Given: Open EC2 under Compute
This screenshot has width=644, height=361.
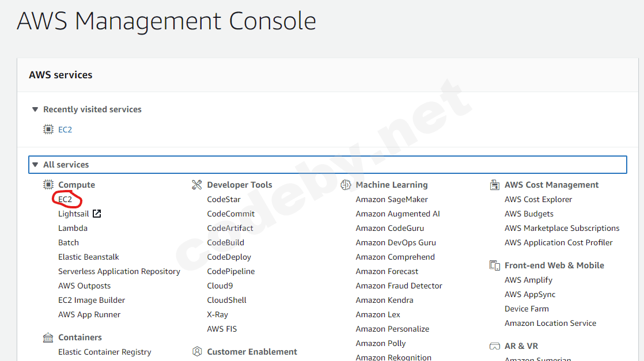Looking at the screenshot, I should (x=65, y=199).
